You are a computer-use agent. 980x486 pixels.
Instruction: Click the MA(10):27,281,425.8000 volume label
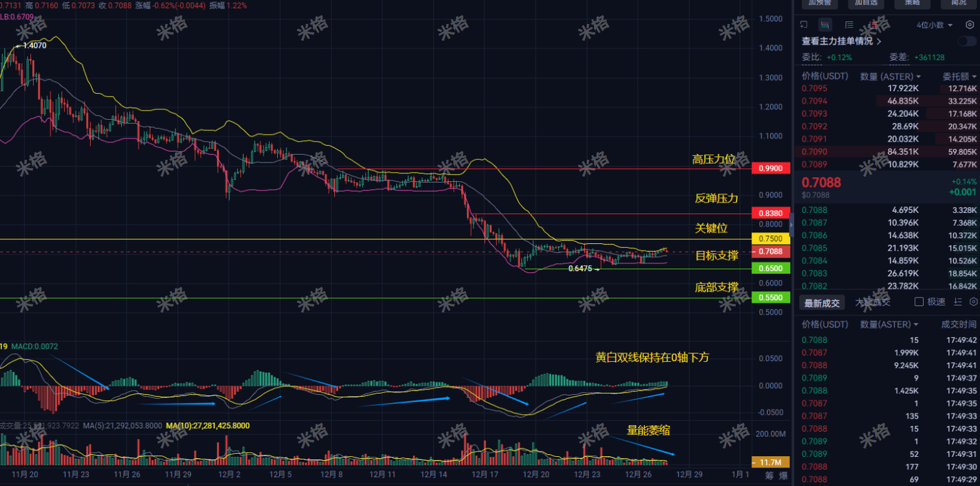207,426
